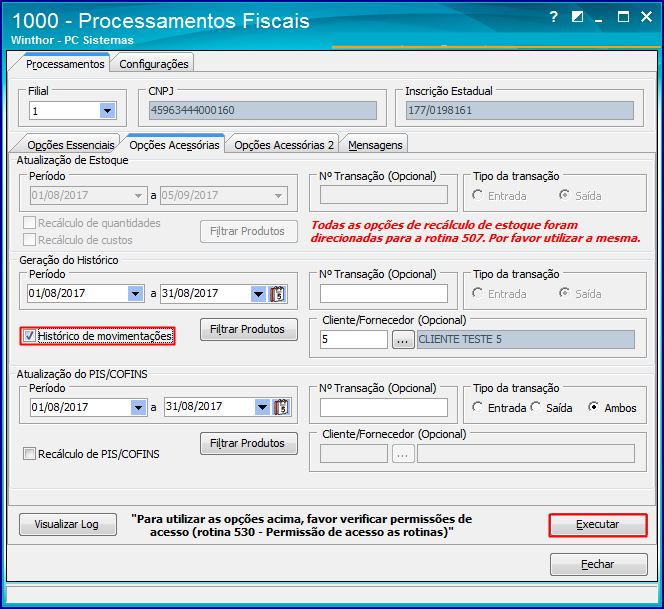Check Recálculo de quantidades option
664x609 pixels.
tap(29, 223)
